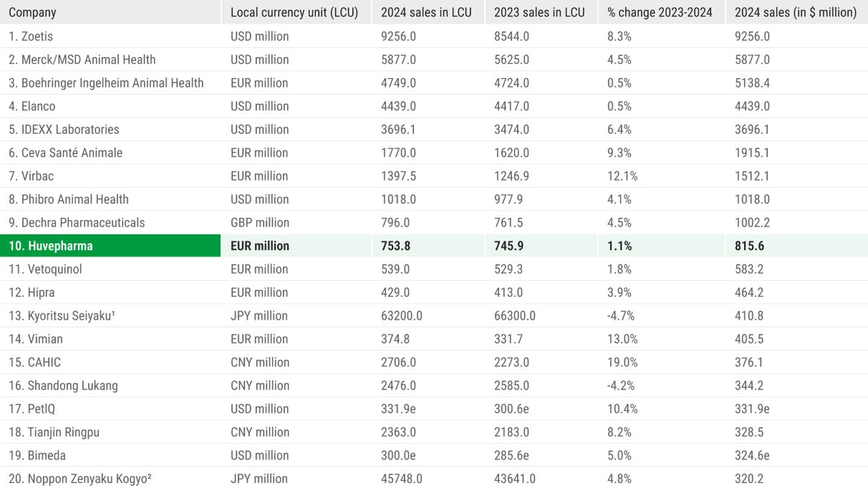Sort by 2024 sales in LCU header

(x=426, y=12)
